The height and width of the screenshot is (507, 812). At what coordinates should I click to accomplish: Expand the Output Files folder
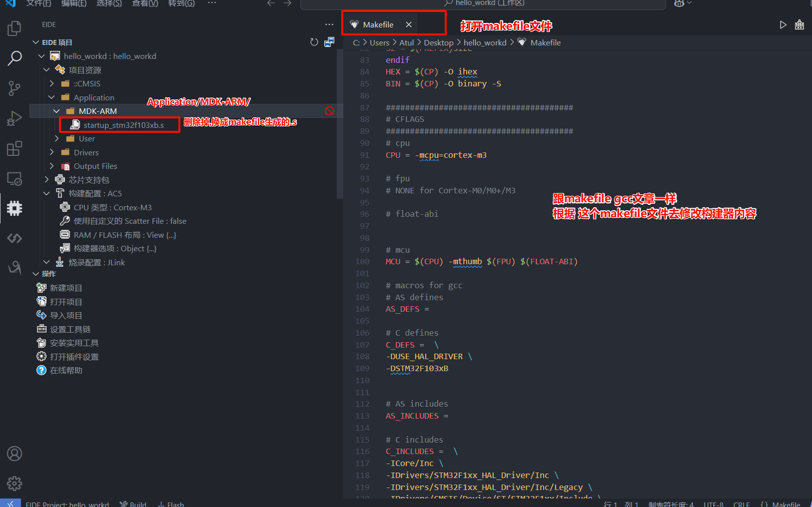click(x=51, y=166)
